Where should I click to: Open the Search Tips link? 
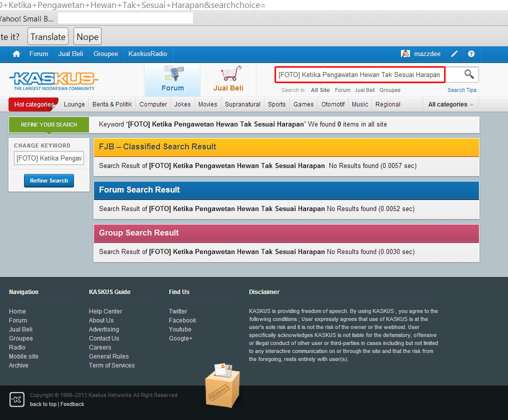pyautogui.click(x=461, y=90)
